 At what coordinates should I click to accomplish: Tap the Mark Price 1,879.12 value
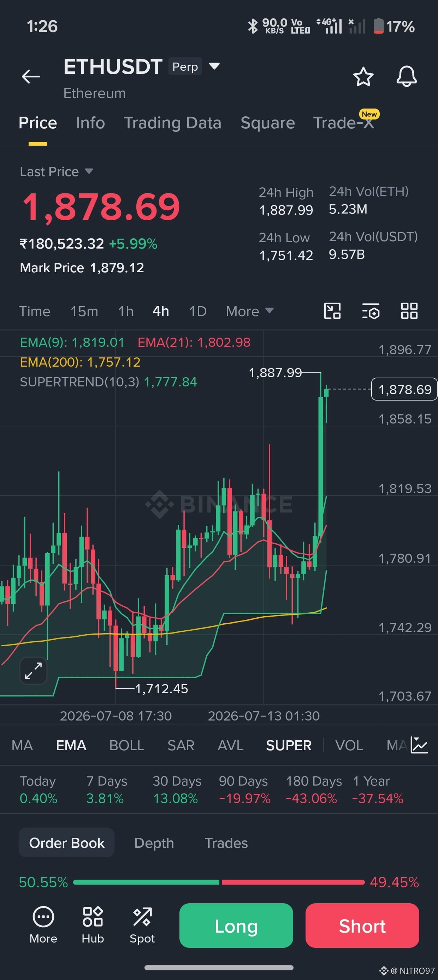[x=117, y=268]
